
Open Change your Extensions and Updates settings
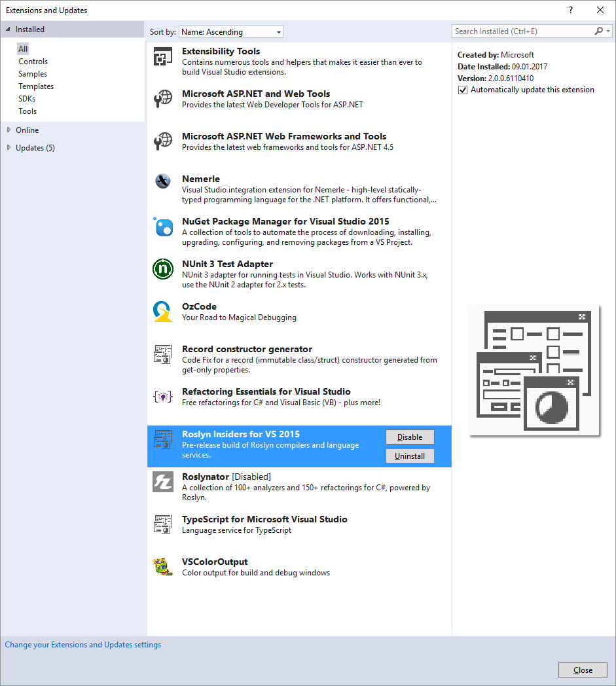83,645
